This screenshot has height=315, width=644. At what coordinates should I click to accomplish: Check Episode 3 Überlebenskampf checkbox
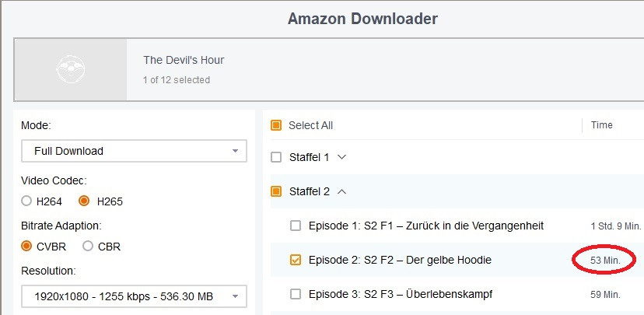point(296,294)
